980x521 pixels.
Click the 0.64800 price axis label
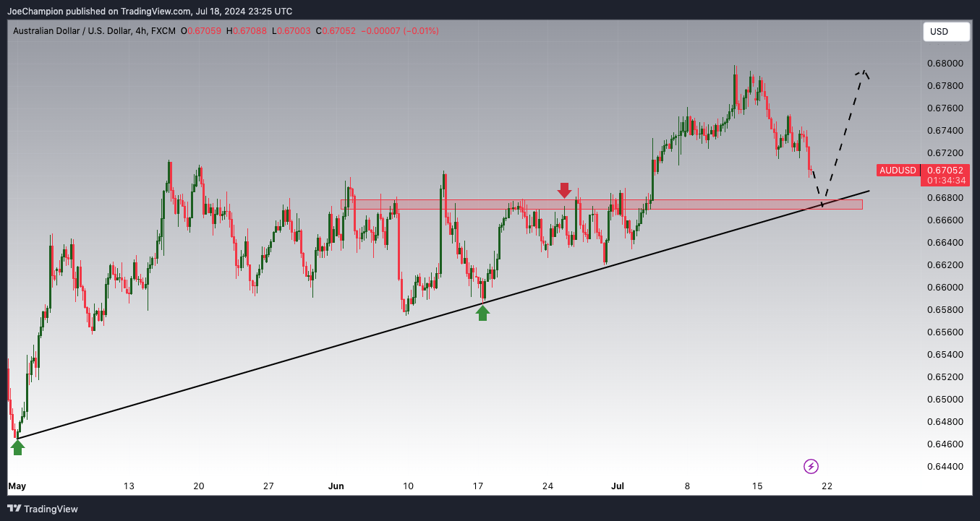coord(945,422)
